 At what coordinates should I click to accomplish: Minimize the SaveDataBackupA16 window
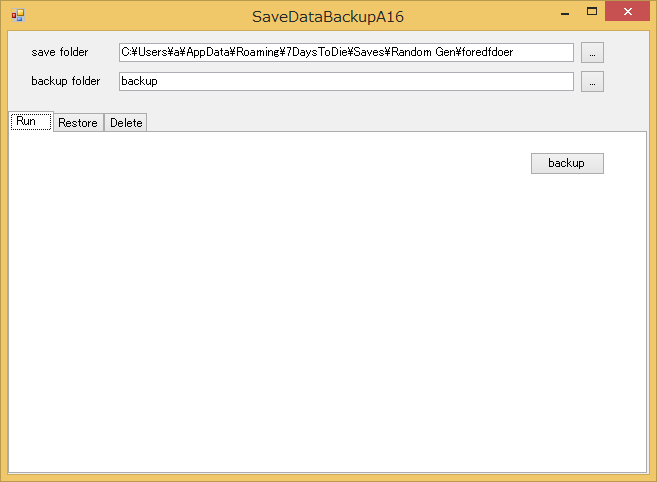pyautogui.click(x=565, y=13)
